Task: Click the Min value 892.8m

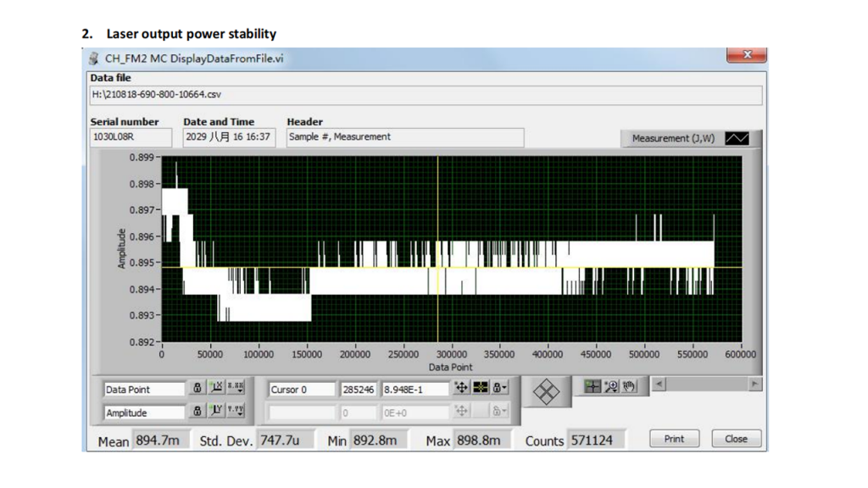Action: pyautogui.click(x=379, y=441)
